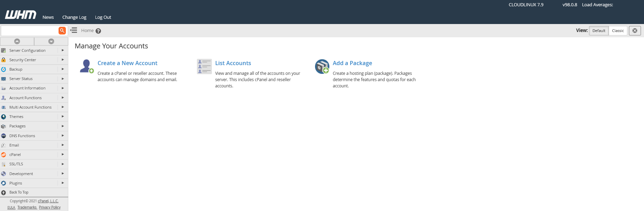Open the Privacy Policy link
This screenshot has width=644, height=211.
point(50,207)
